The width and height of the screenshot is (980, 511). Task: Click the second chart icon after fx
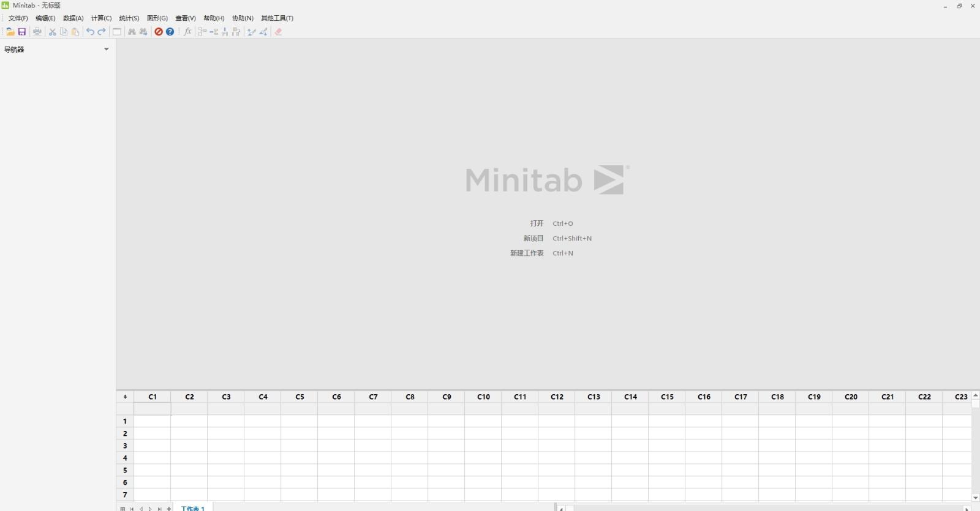(x=214, y=32)
